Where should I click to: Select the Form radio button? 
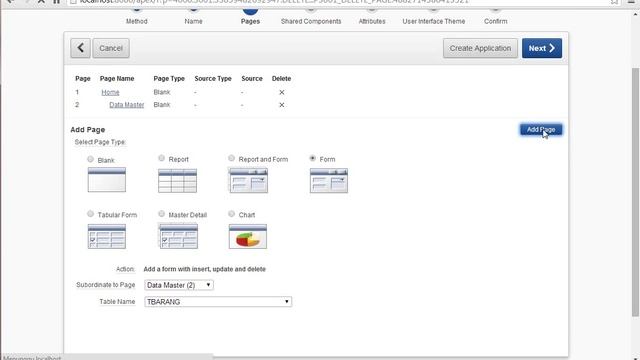click(313, 158)
